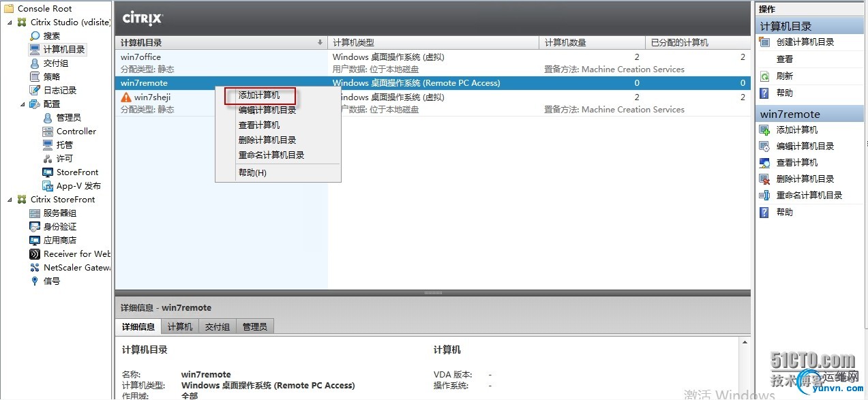Click the 配置 folder icon
The image size is (868, 400).
[35, 104]
